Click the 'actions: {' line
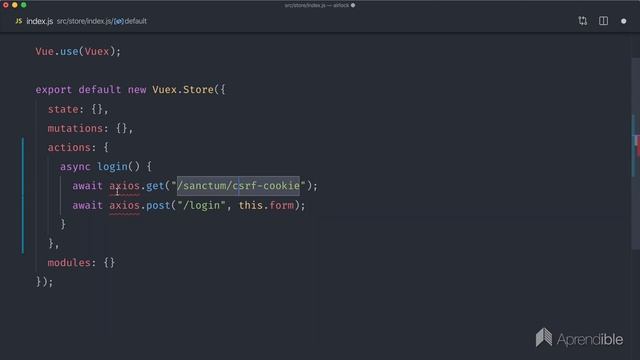The height and width of the screenshot is (360, 640). pyautogui.click(x=78, y=147)
